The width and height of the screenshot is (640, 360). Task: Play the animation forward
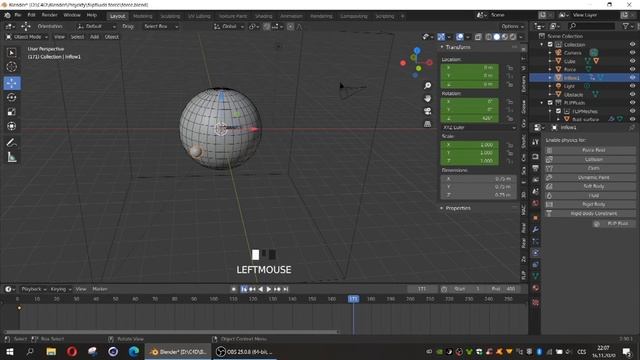coord(269,289)
